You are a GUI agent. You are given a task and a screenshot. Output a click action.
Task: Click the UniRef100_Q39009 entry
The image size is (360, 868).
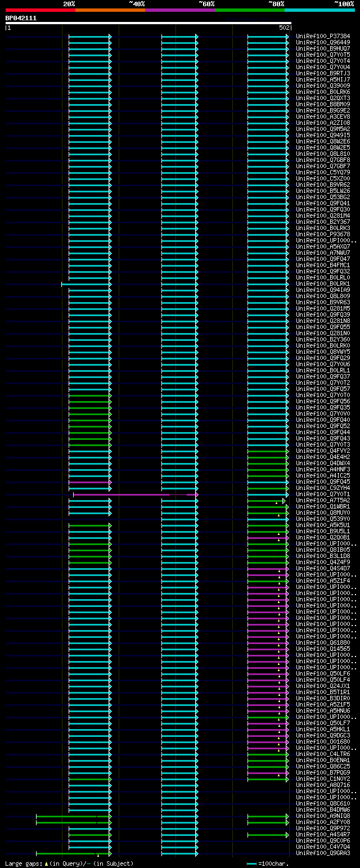pos(323,86)
